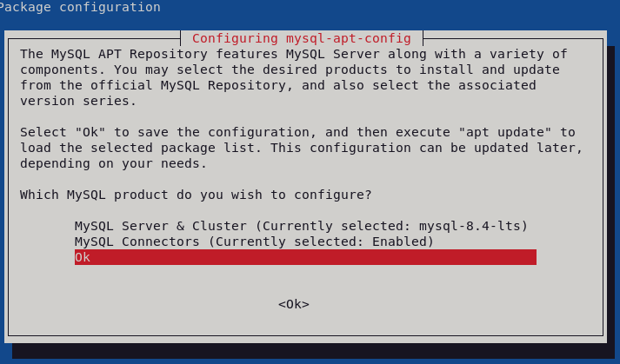Click the "Configuring mysql-apt-config" dialog title
Screen dimensions: 620x364
click(302, 38)
